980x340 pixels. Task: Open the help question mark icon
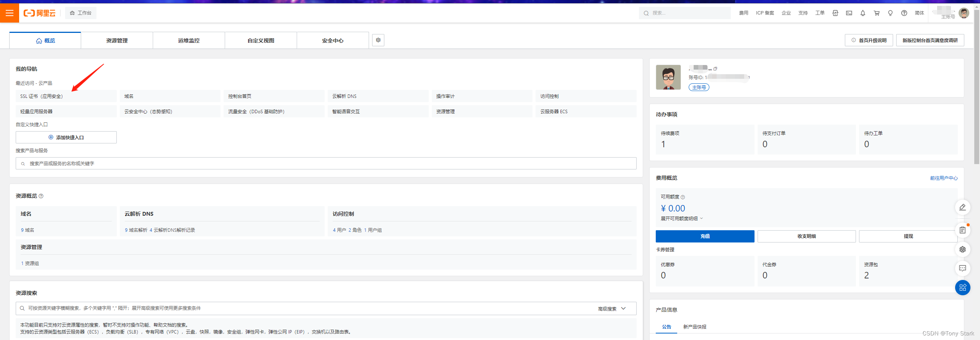904,13
